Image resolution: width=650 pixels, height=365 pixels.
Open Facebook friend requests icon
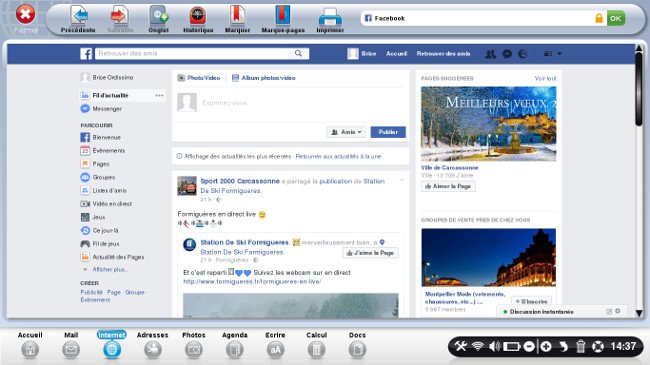click(491, 54)
